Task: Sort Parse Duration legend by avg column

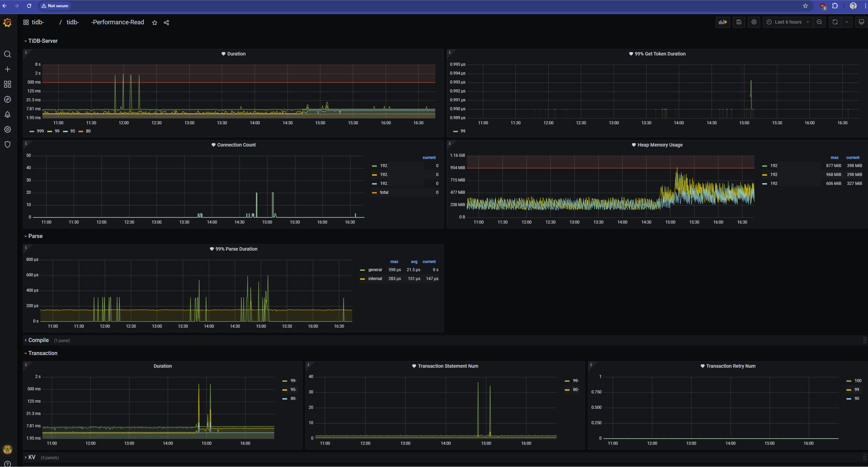Action: click(x=414, y=262)
